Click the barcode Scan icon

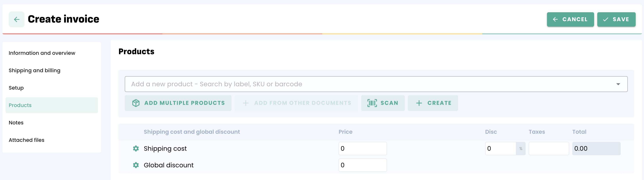pyautogui.click(x=372, y=103)
